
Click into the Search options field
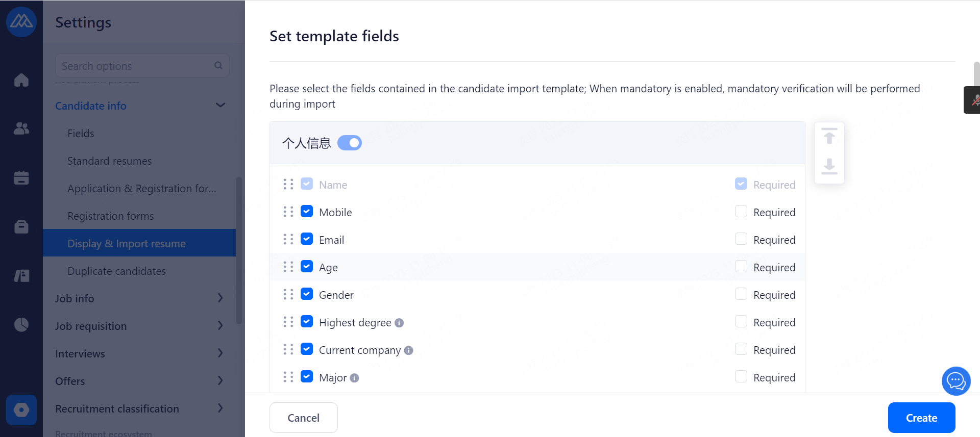coord(135,66)
